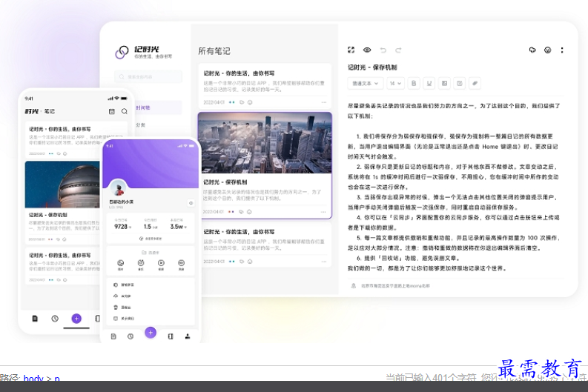The width and height of the screenshot is (588, 392).
Task: Click the city skyline thumbnail in the selected note
Action: click(265, 143)
